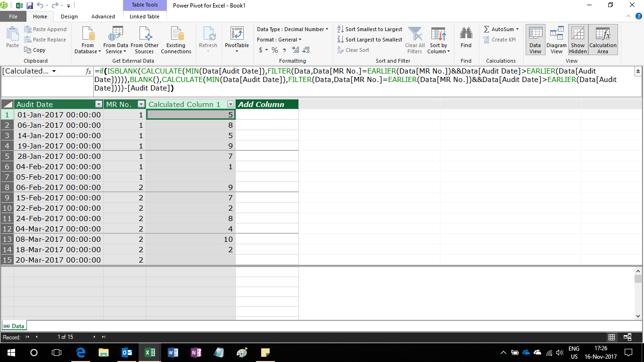Open the Data Type dropdown
The height and width of the screenshot is (362, 644).
point(292,29)
